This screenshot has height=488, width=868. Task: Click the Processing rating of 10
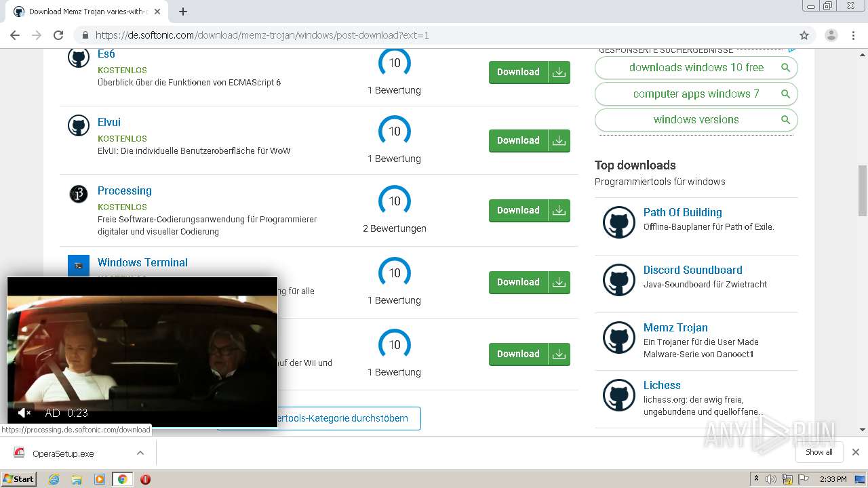(x=395, y=201)
